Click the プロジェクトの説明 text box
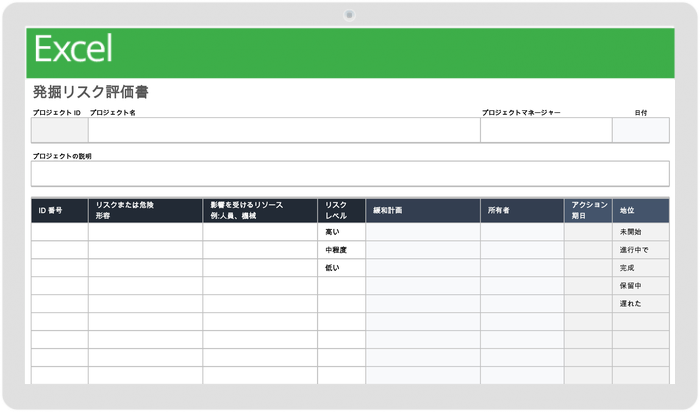 (x=350, y=174)
